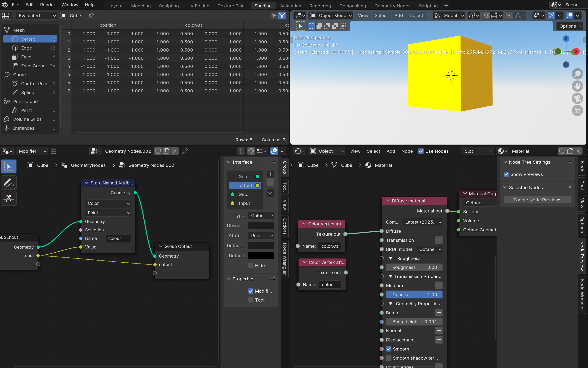Open BRDF model Octane dropdown
Image resolution: width=588 pixels, height=368 pixels.
(x=429, y=249)
